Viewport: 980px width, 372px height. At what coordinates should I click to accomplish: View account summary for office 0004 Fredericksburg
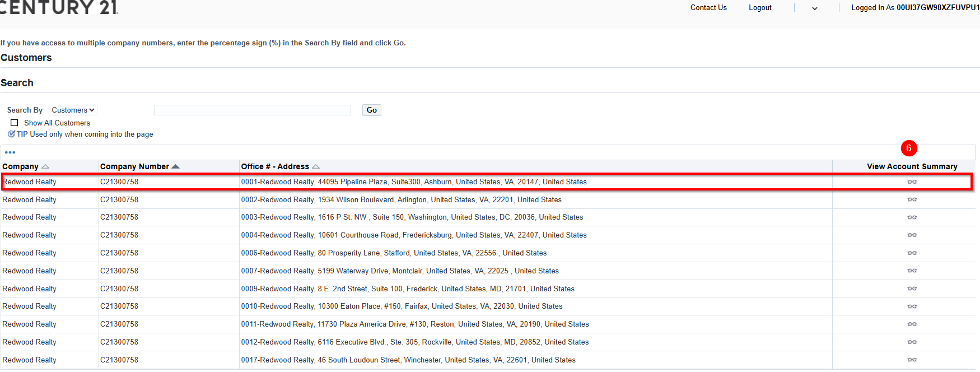coord(912,235)
